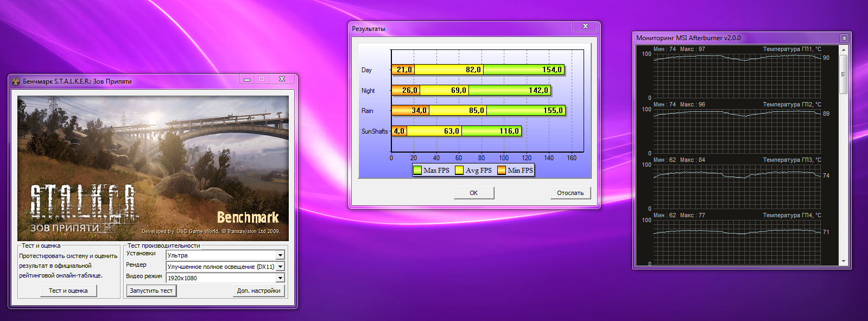Click the green Max FPS legend swatch
Viewport: 868px width, 321px height.
pyautogui.click(x=417, y=170)
